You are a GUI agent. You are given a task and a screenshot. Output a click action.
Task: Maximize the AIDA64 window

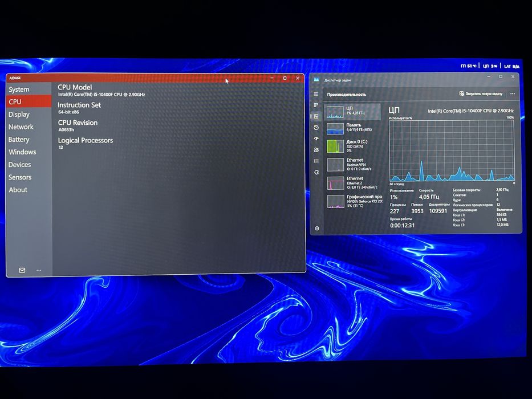coord(285,78)
